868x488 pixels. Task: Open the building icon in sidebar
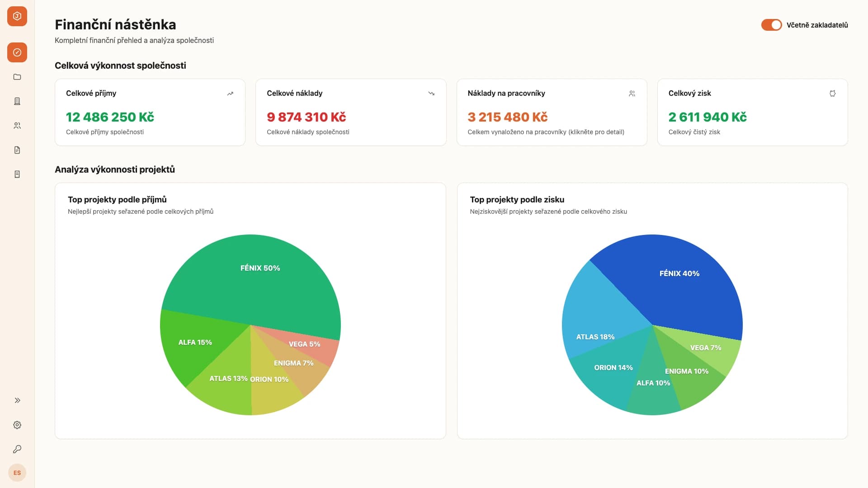pos(17,101)
